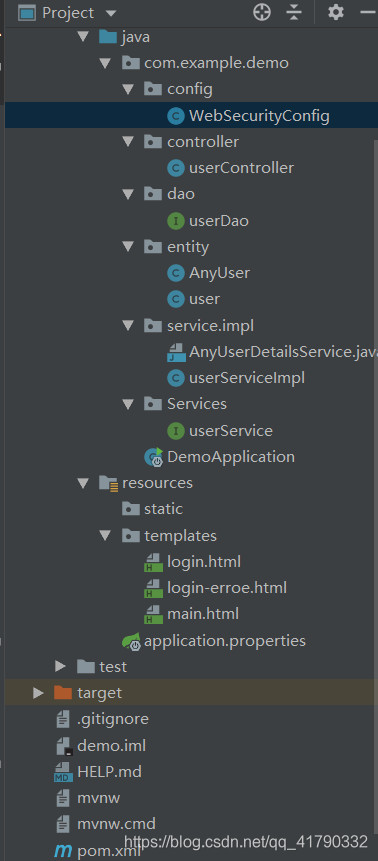The width and height of the screenshot is (378, 861).
Task: Hide the Project tool window
Action: click(x=369, y=12)
